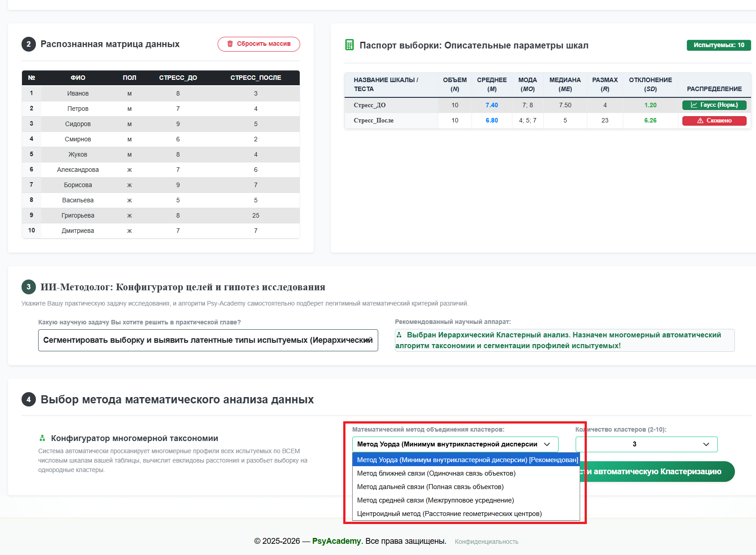
Task: Open the Конфиденциальность link
Action: pyautogui.click(x=486, y=542)
